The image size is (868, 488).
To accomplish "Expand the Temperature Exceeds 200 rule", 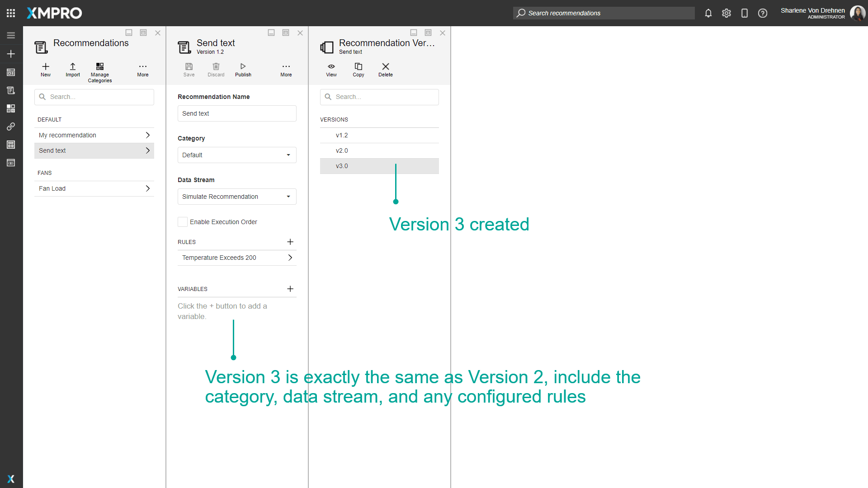I will (x=237, y=258).
